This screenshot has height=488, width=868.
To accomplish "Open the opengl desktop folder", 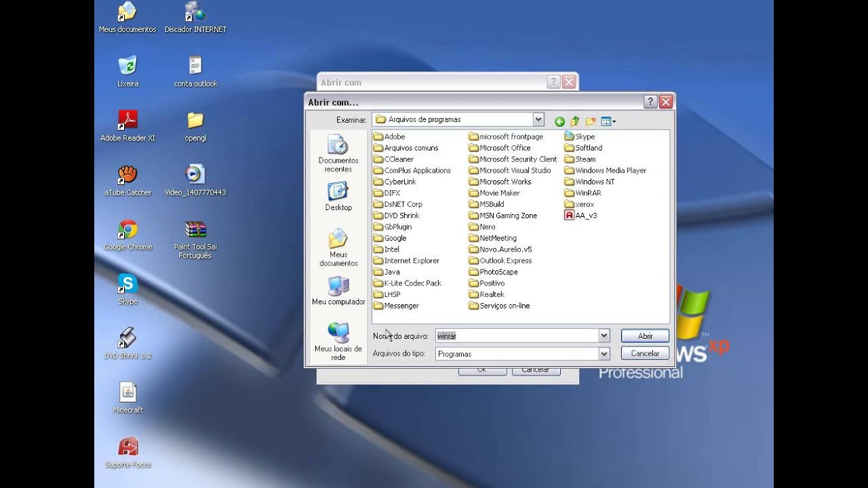I will 195,125.
